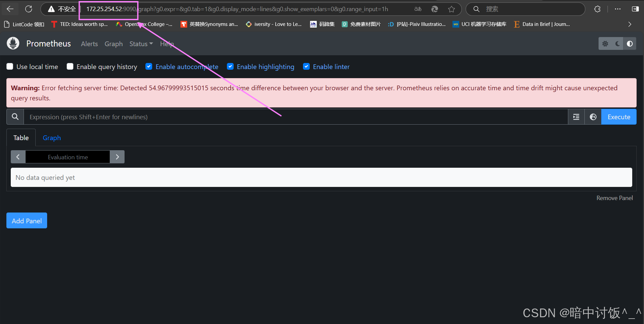Click the address bar URL text
Screen dimensions: 644x324
click(237, 9)
